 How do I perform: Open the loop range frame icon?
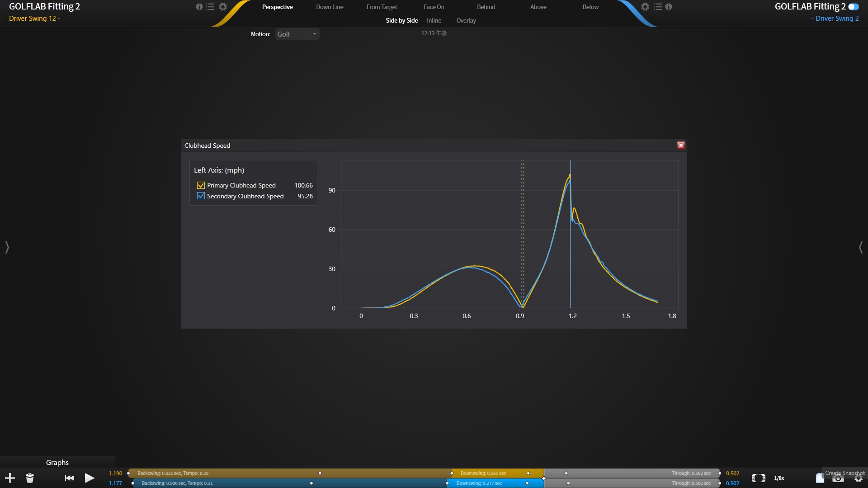point(758,478)
